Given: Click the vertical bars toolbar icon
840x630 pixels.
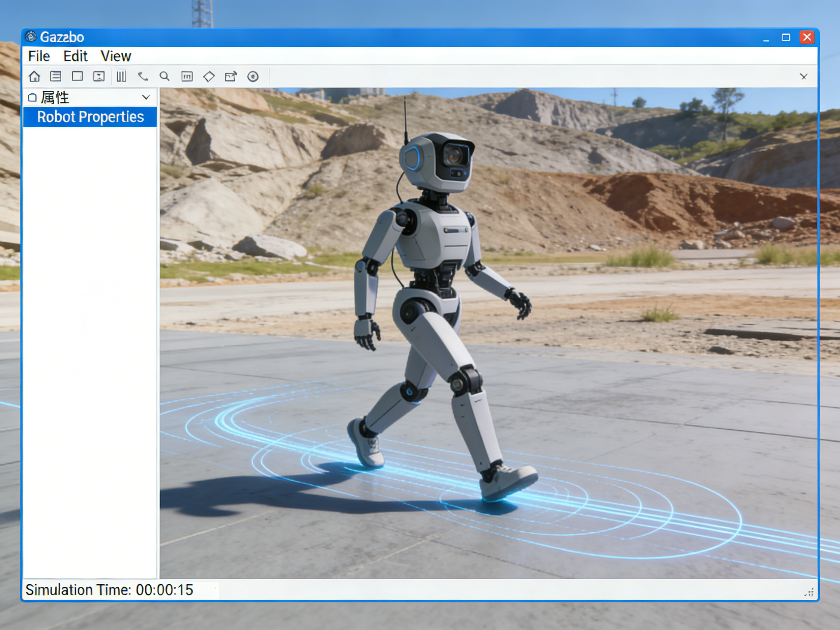Looking at the screenshot, I should click(x=122, y=76).
